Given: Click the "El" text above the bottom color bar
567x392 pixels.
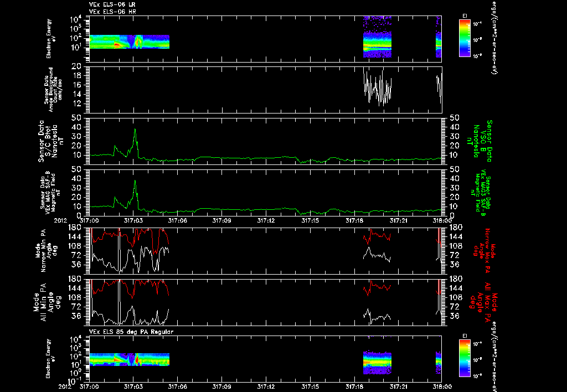Looking at the screenshot, I should [465, 336].
